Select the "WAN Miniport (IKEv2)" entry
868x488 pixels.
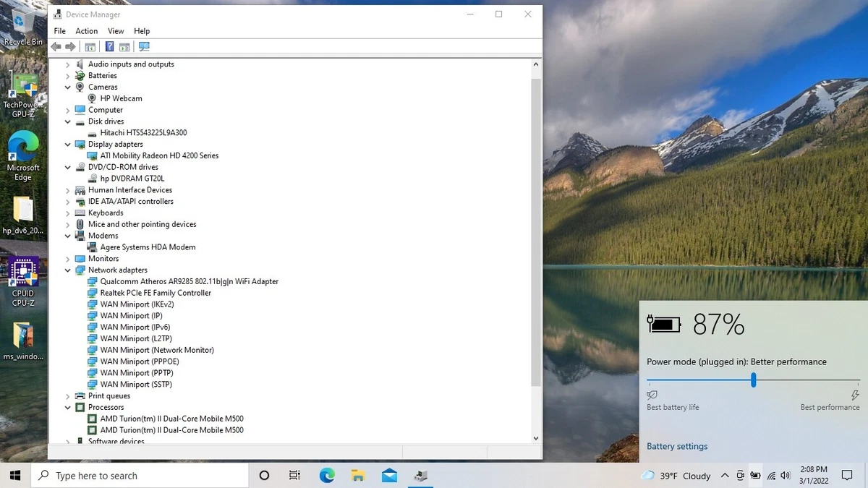[x=137, y=304]
